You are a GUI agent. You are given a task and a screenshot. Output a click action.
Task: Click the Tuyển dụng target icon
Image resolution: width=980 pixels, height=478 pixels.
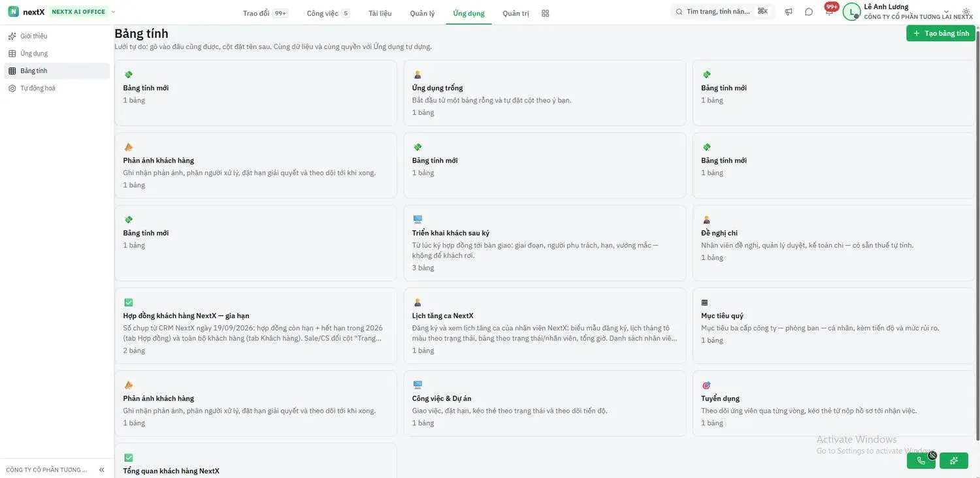pyautogui.click(x=706, y=385)
